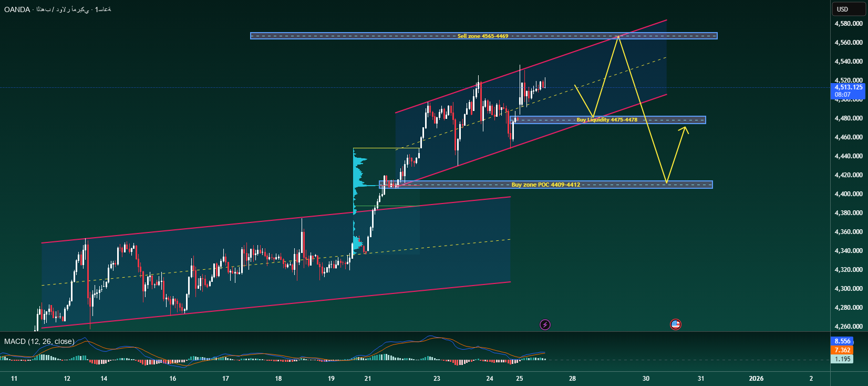Image resolution: width=868 pixels, height=386 pixels.
Task: Select the Buy Liquidity 4475-4478 zone
Action: tap(607, 120)
